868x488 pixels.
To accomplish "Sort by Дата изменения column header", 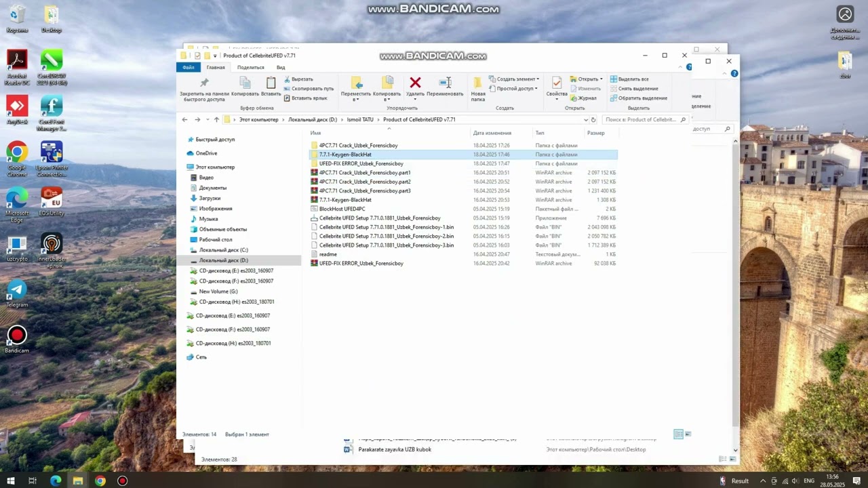I will coord(492,133).
